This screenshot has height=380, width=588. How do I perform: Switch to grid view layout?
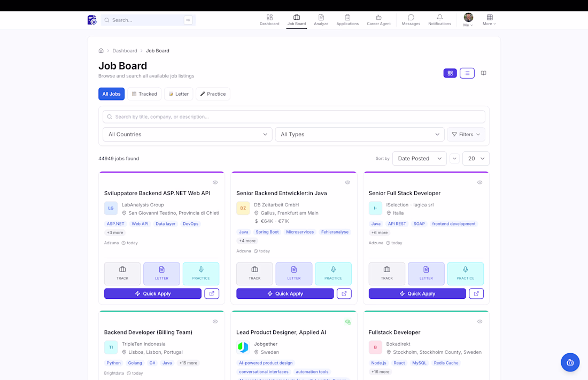point(450,73)
